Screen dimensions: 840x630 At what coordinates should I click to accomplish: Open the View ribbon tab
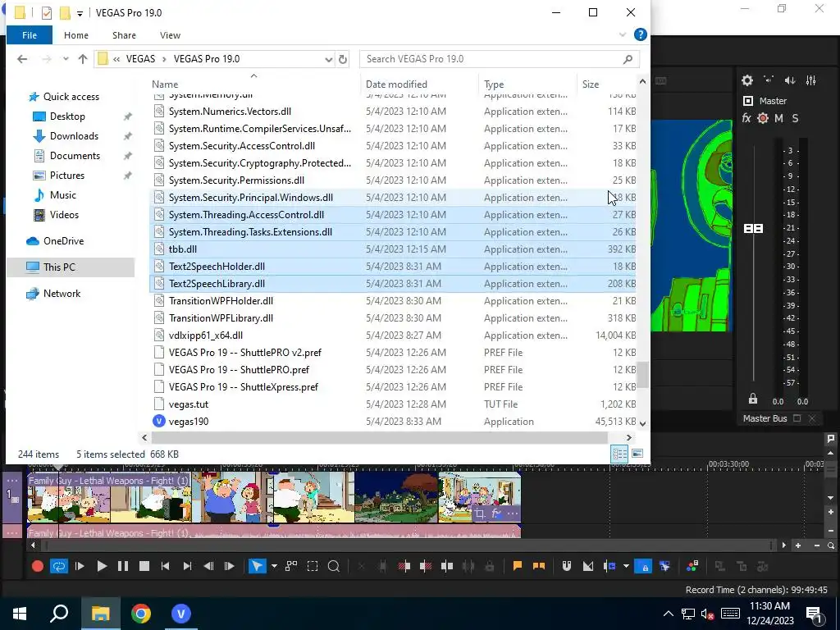tap(170, 35)
